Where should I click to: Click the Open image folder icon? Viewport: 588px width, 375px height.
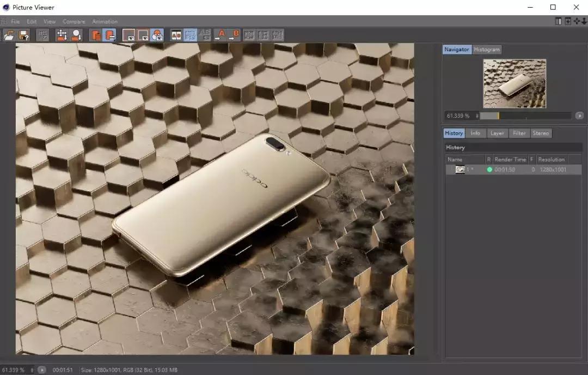pyautogui.click(x=9, y=35)
